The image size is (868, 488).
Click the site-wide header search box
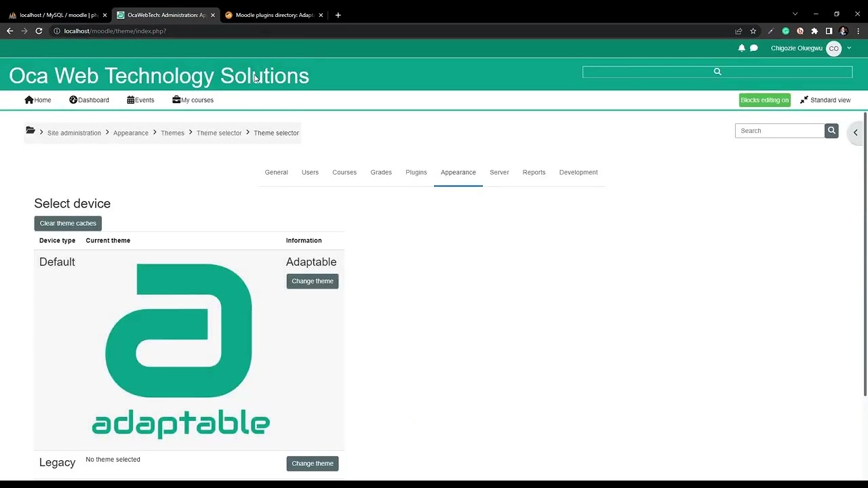coord(717,72)
